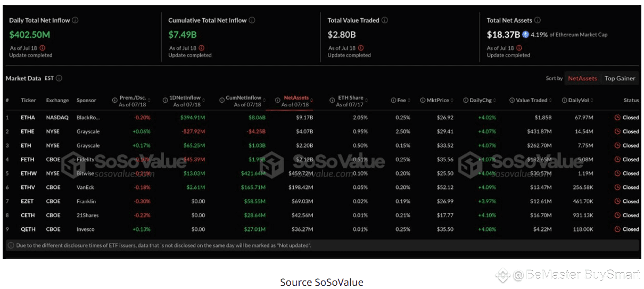Image resolution: width=644 pixels, height=289 pixels.
Task: Select the NetAssets sort-by tab
Action: click(x=582, y=78)
